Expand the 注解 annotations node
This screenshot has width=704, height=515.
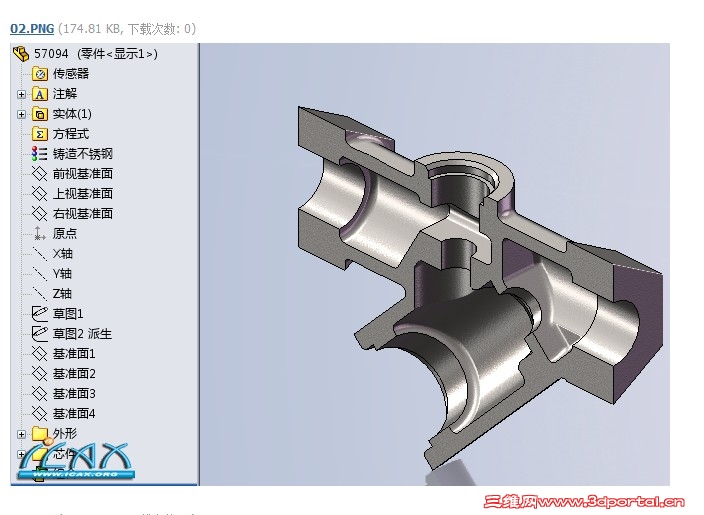(x=21, y=94)
